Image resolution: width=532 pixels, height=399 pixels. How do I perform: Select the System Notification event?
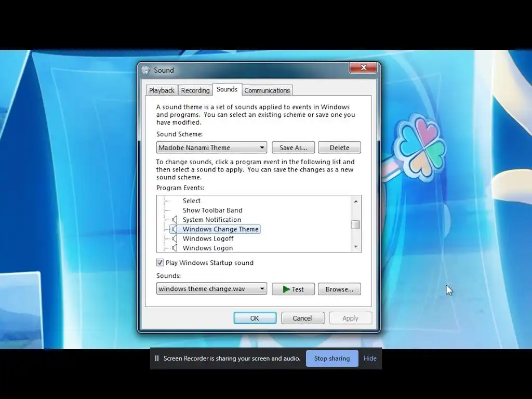(212, 220)
